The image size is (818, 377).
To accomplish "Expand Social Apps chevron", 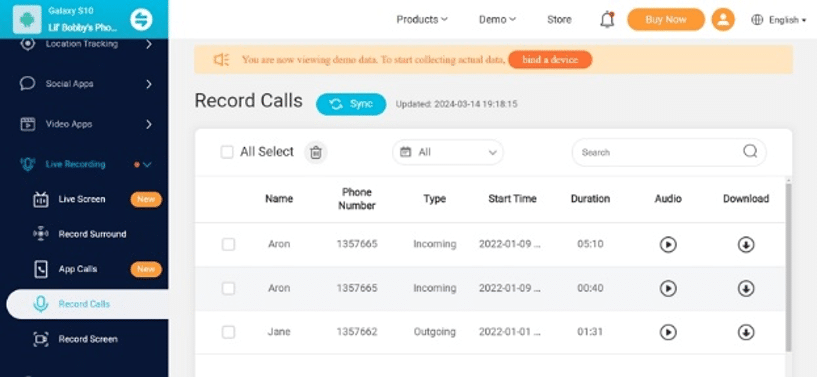I will pyautogui.click(x=149, y=84).
